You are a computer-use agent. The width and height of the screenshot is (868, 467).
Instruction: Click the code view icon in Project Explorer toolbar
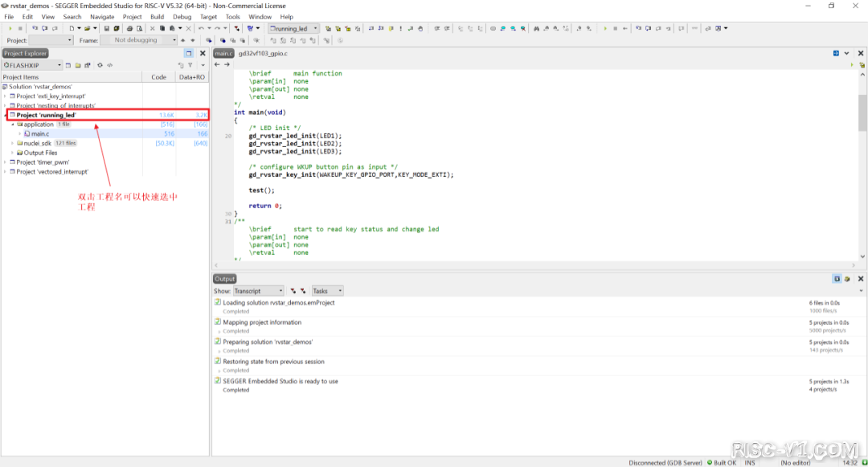click(109, 65)
